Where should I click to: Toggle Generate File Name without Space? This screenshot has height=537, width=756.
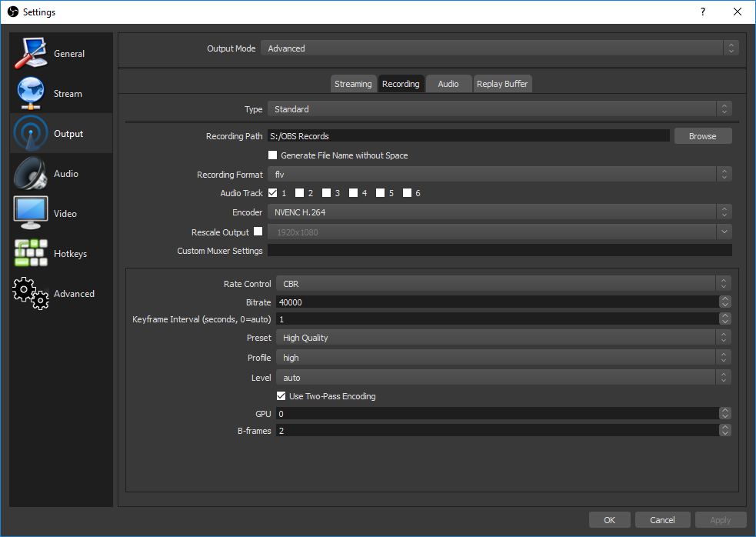click(x=272, y=155)
